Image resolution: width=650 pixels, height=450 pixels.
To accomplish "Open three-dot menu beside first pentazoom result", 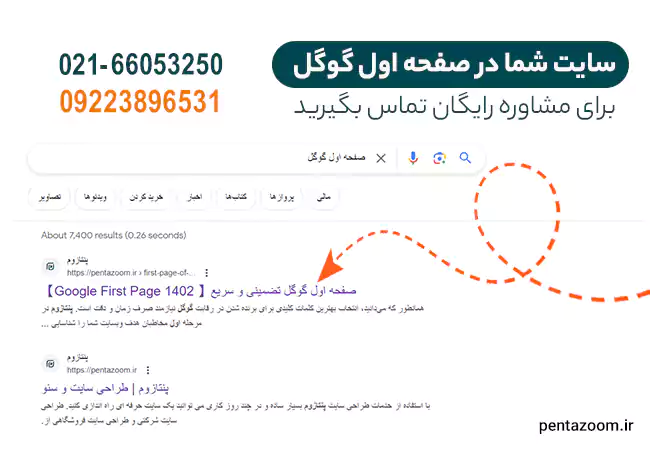I will coord(206,273).
